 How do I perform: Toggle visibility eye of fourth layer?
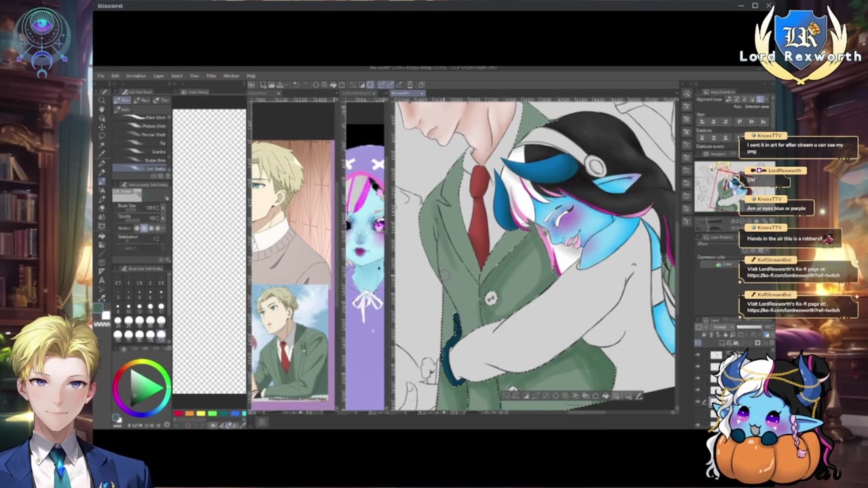pyautogui.click(x=698, y=390)
